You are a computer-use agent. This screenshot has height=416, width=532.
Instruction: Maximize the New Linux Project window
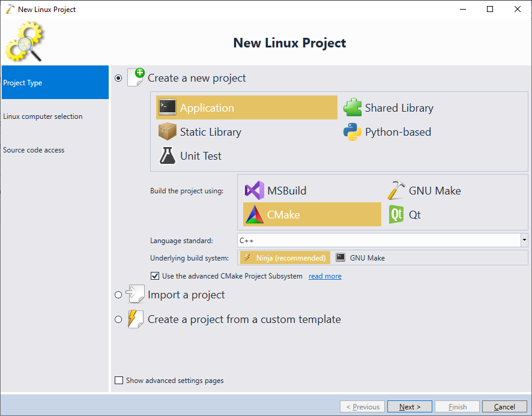pyautogui.click(x=490, y=9)
